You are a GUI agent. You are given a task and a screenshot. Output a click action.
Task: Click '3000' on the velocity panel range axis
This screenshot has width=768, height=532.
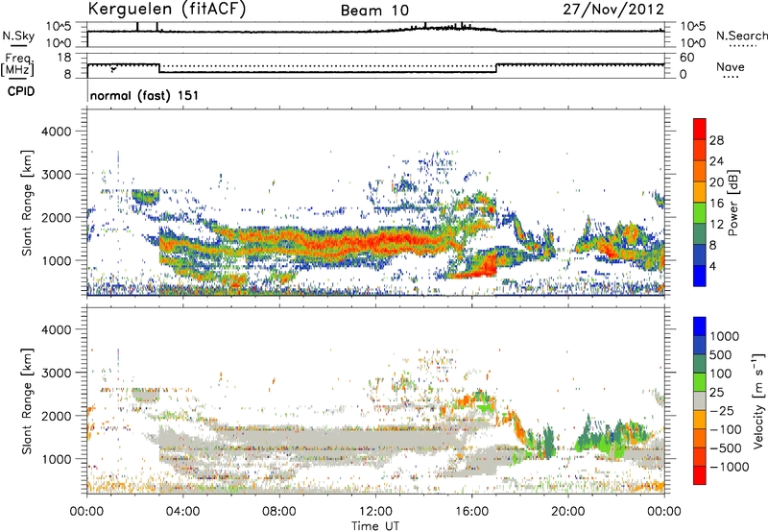[56, 373]
